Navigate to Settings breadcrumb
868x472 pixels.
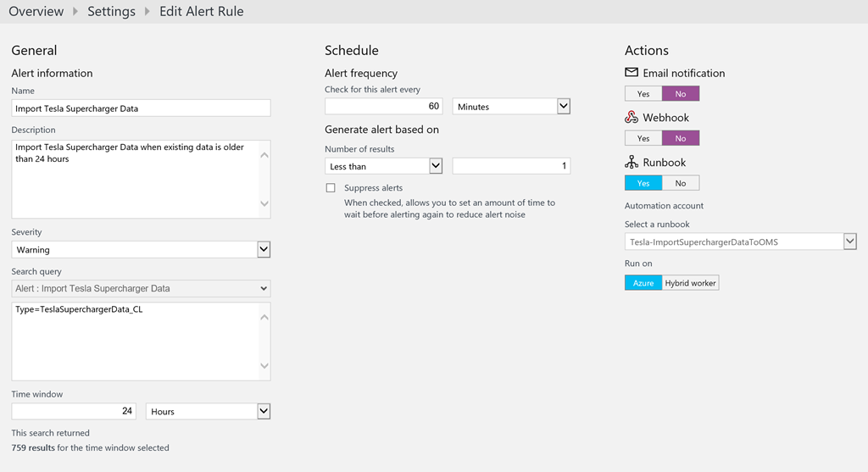pyautogui.click(x=111, y=12)
